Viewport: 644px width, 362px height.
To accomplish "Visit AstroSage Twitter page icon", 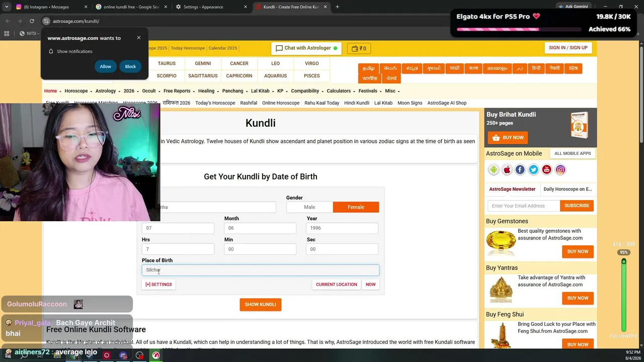I will 534,170.
